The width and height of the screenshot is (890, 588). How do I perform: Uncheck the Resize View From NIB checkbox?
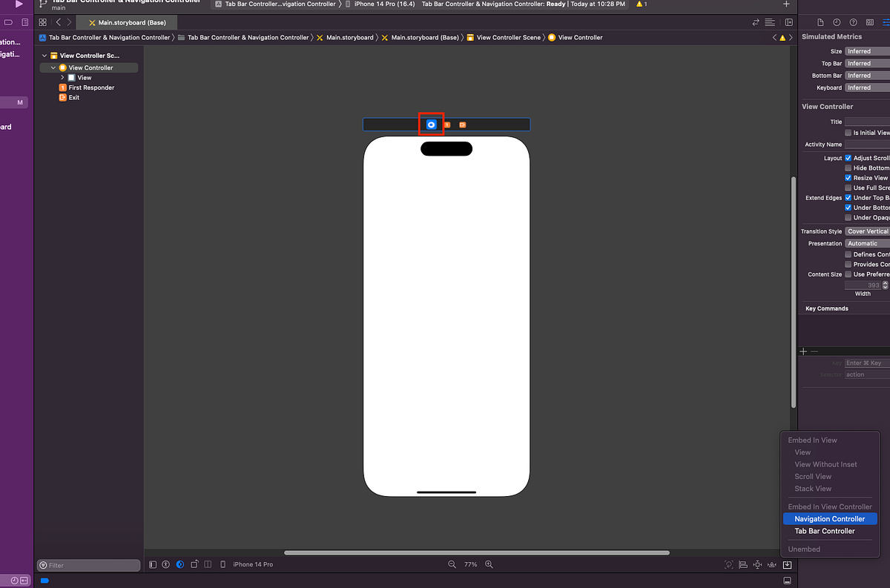point(848,177)
